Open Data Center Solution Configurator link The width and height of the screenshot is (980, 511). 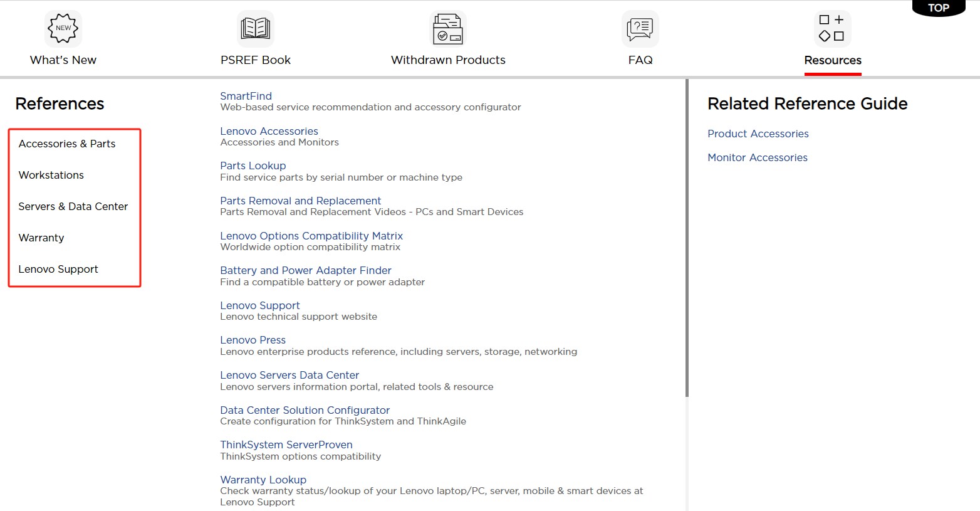pyautogui.click(x=305, y=410)
